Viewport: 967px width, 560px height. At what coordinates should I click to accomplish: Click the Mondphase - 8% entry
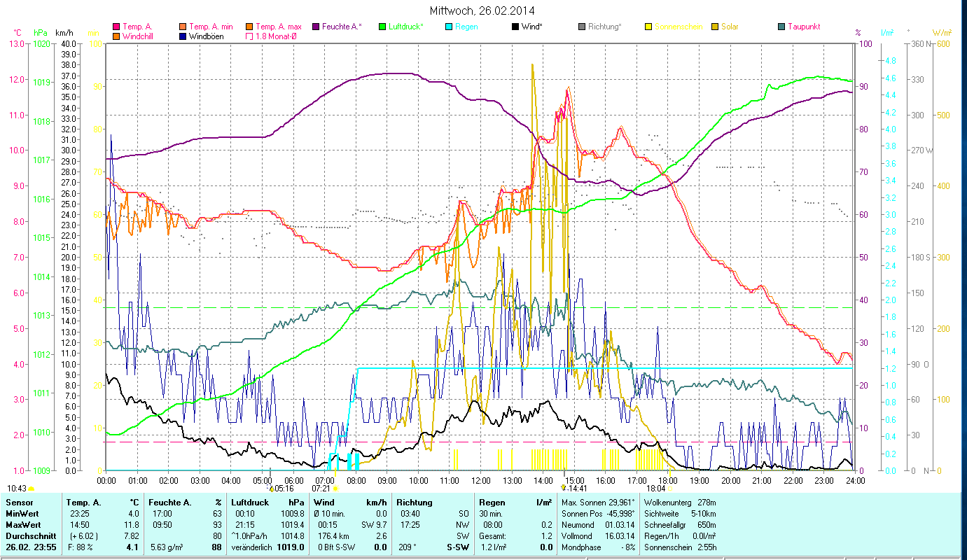(599, 547)
